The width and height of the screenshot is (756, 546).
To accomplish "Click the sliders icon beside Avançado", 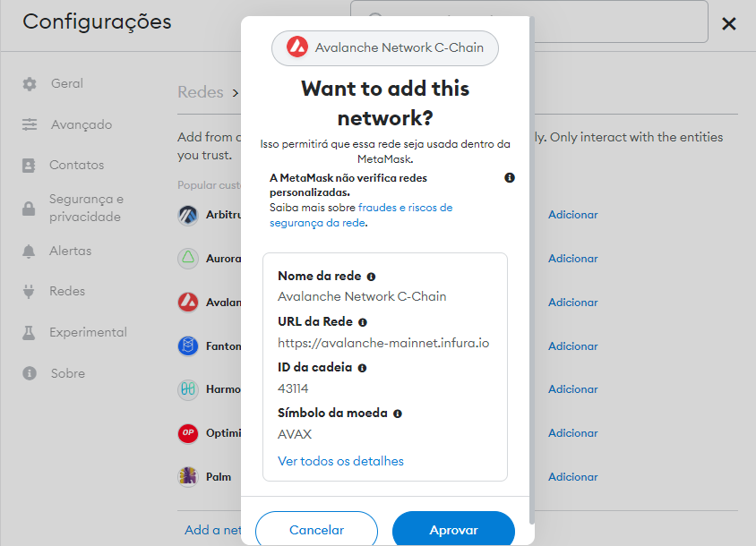I will pos(30,124).
